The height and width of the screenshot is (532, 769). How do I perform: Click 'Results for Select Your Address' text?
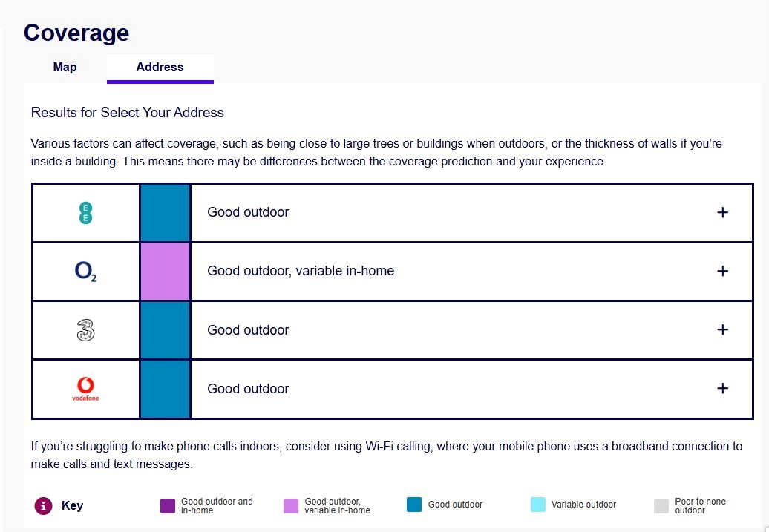click(x=127, y=113)
